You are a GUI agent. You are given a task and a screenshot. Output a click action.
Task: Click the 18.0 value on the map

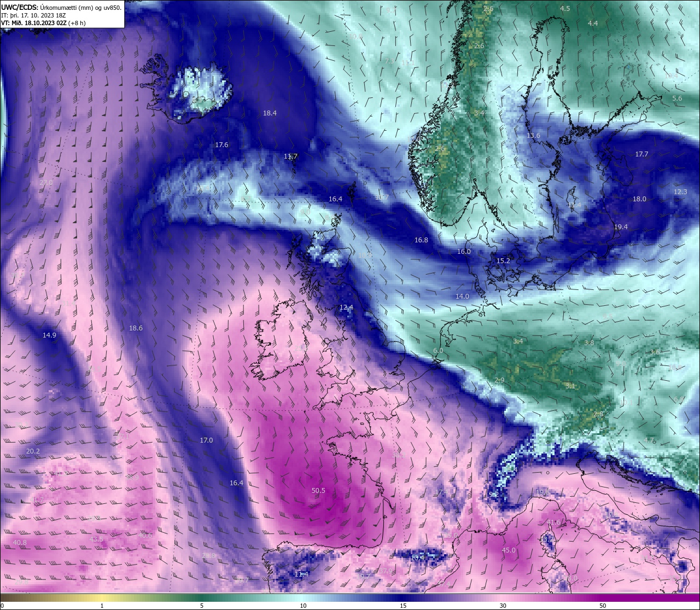(639, 199)
